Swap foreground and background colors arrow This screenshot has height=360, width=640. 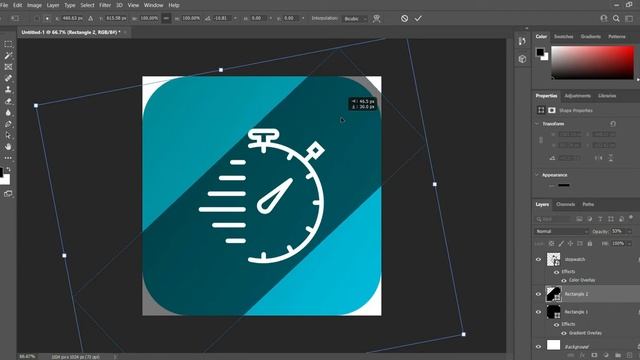9,169
